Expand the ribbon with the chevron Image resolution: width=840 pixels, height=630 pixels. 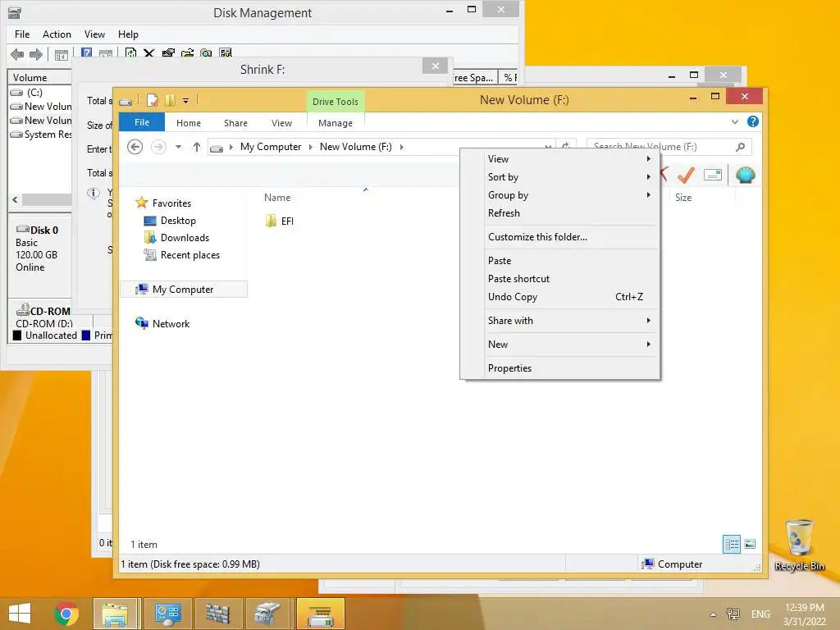click(x=735, y=122)
